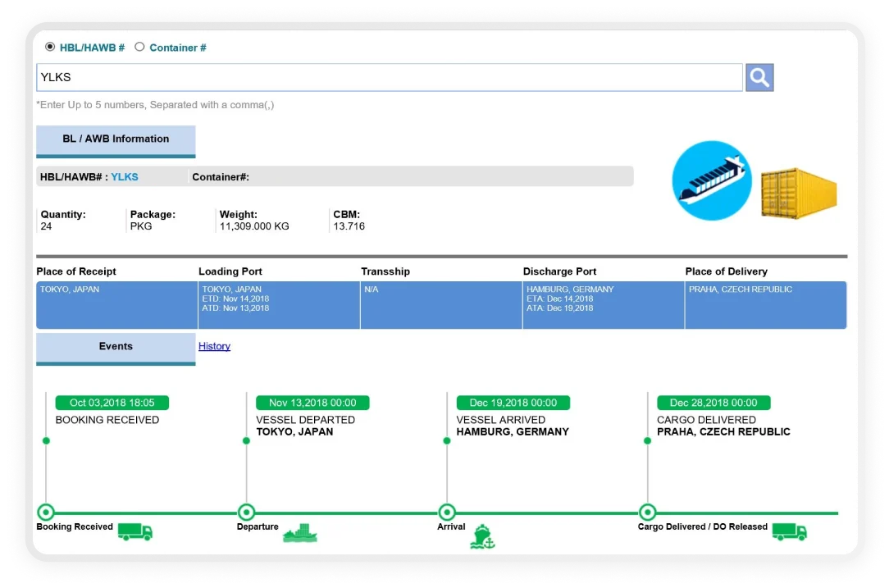Click the magnifying glass search button
The width and height of the screenshot is (889, 588).
759,78
